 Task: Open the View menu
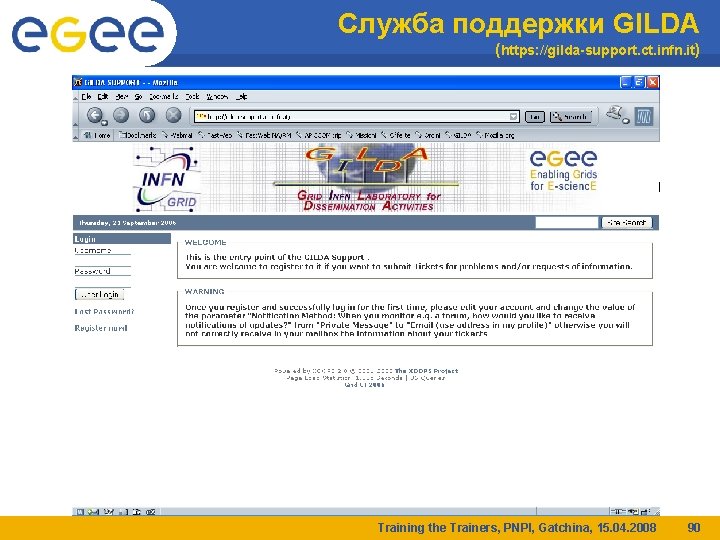[122, 96]
